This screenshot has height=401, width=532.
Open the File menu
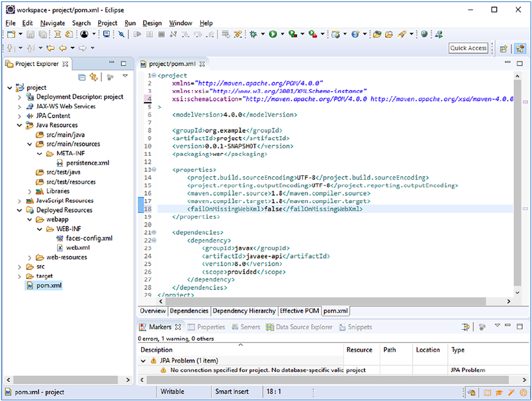10,23
